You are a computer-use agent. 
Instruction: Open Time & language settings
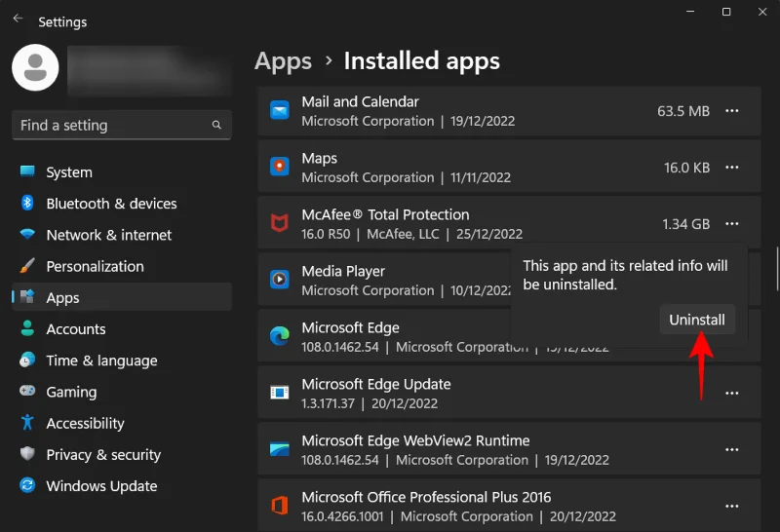click(122, 360)
